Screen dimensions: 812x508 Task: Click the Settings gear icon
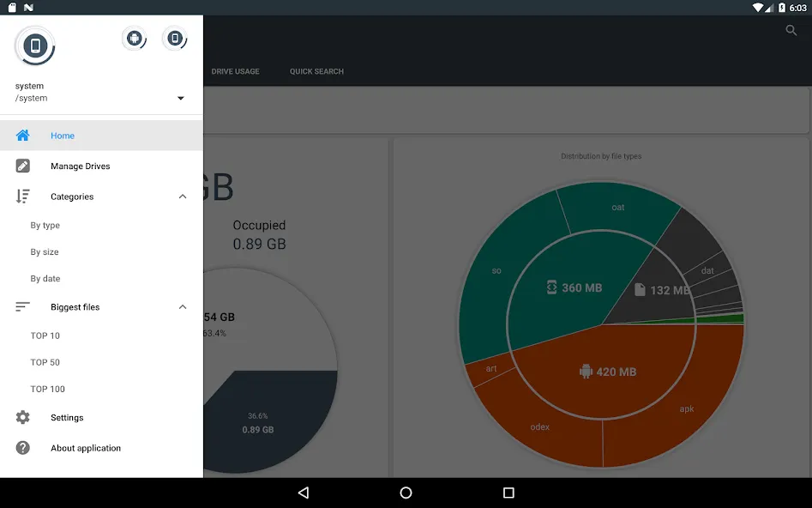23,417
